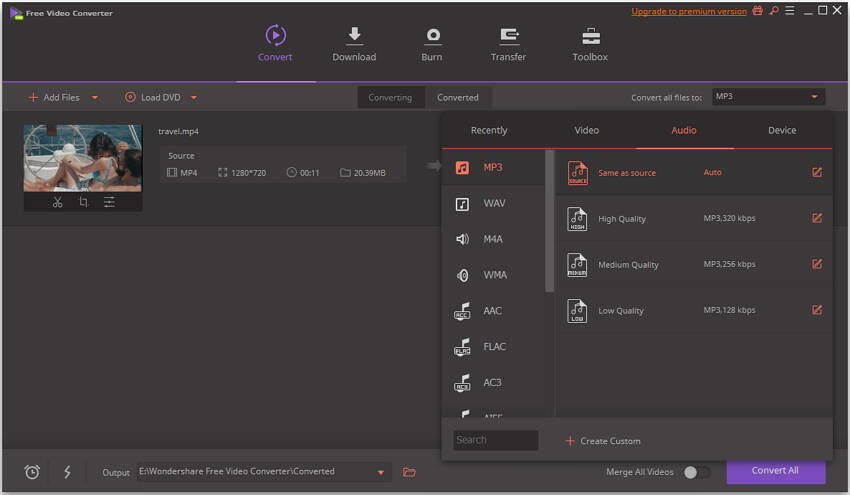Click the travel.mp4 video thumbnail
The height and width of the screenshot is (495, 850).
tap(83, 158)
